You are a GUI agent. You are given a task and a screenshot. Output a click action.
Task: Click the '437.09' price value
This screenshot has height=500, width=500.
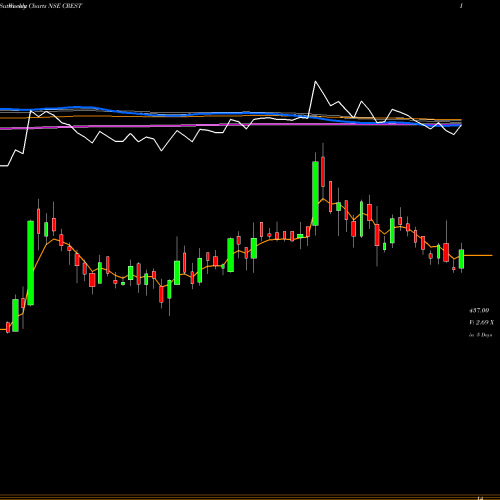coord(479,310)
